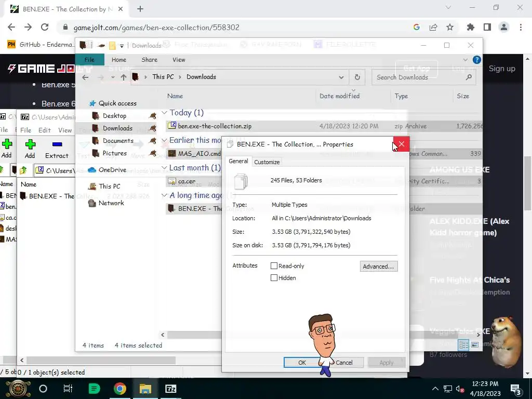Go up one folder level in Explorer

pos(124,77)
